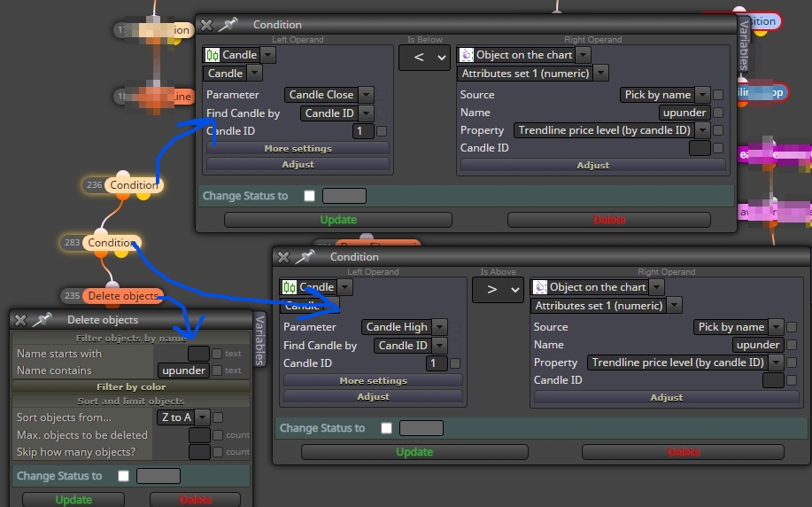Toggle count checkbox for Max. objects to be deleted
This screenshot has width=812, height=507.
pyautogui.click(x=218, y=435)
